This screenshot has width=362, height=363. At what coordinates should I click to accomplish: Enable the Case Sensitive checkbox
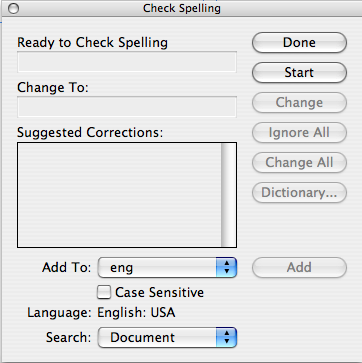[104, 292]
